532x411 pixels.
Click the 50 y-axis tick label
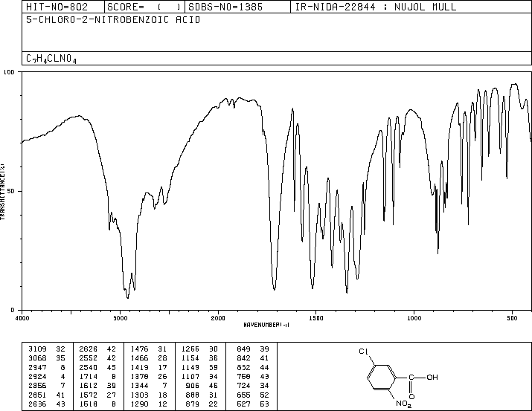pos(11,191)
